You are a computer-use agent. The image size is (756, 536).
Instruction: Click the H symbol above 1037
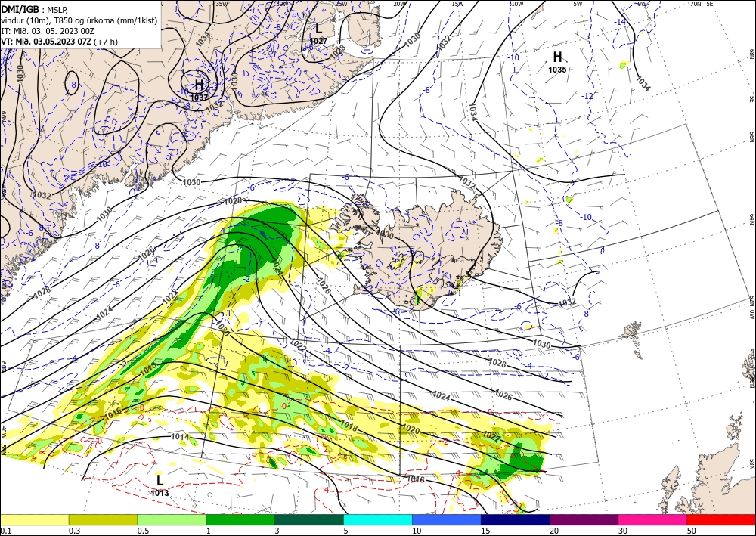click(x=199, y=85)
